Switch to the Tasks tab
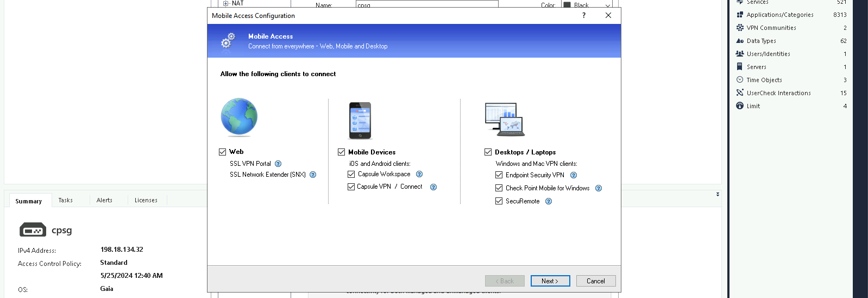Viewport: 868px width, 298px height. pos(66,200)
